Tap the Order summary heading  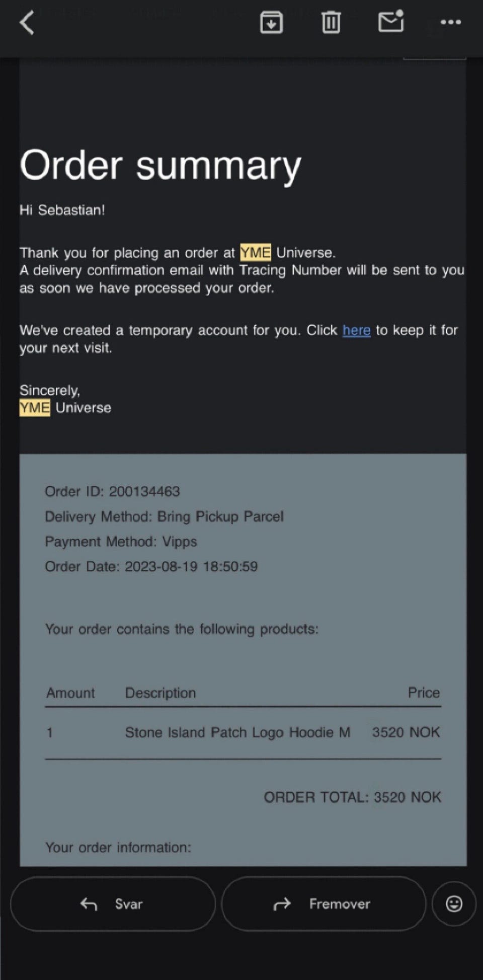(x=160, y=166)
